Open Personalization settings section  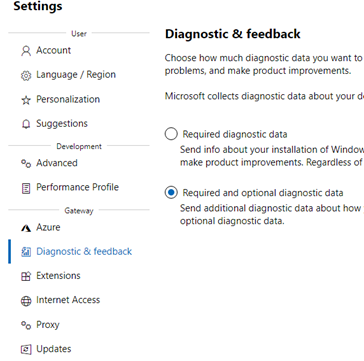click(x=68, y=99)
